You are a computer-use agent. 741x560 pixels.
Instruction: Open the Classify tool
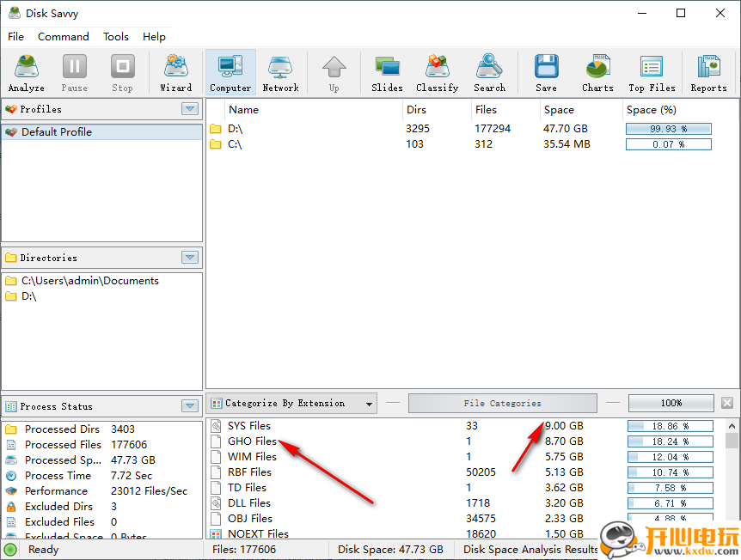[x=437, y=73]
